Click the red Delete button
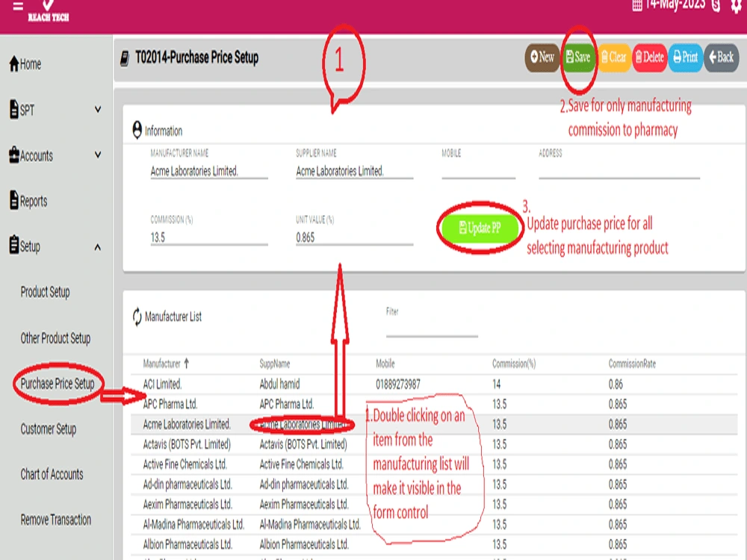The image size is (747, 560). pos(649,57)
